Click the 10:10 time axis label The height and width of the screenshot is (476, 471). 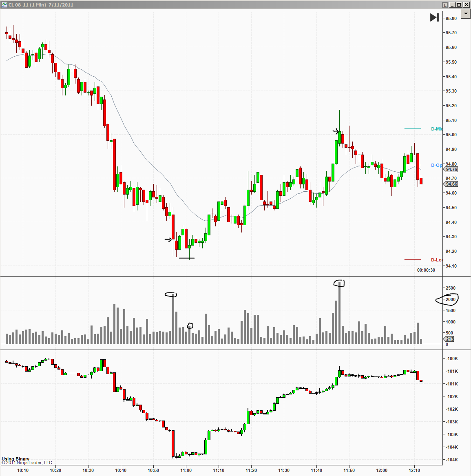[x=23, y=470]
